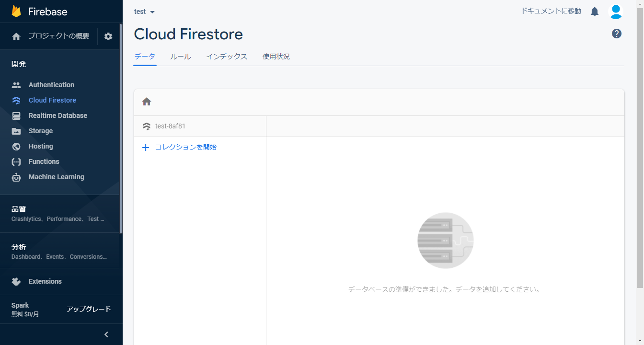
Task: Click the Cloud Firestore sidebar icon
Action: click(16, 100)
